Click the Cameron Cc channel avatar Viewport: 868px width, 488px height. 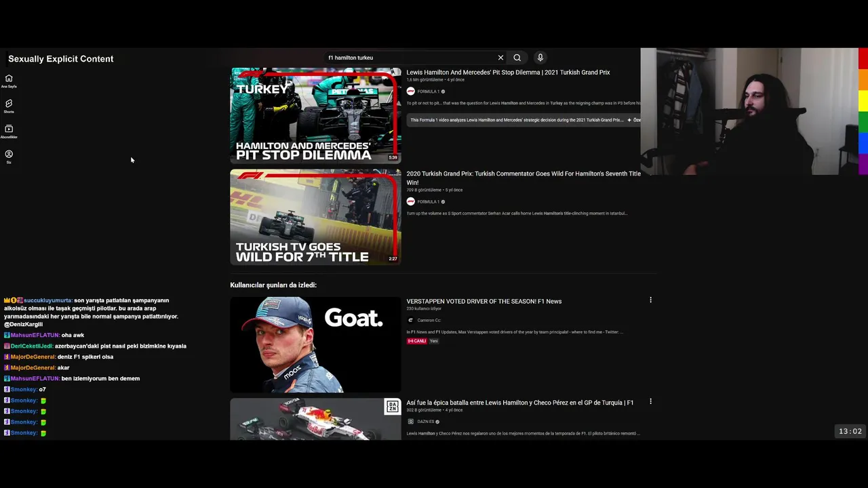[410, 320]
